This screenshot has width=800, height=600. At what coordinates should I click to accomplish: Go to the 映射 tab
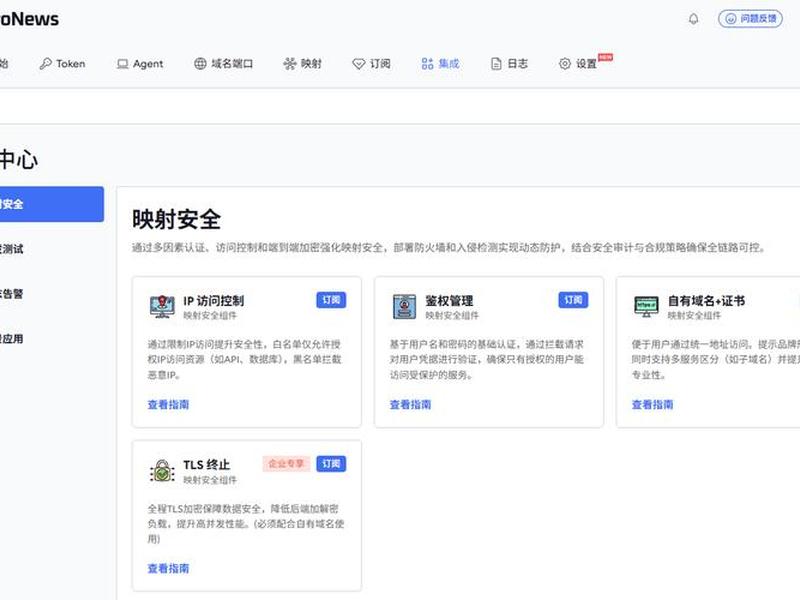pyautogui.click(x=303, y=64)
